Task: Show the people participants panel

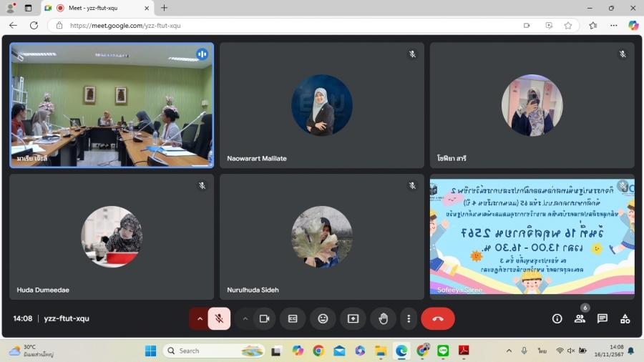Action: coord(580,318)
